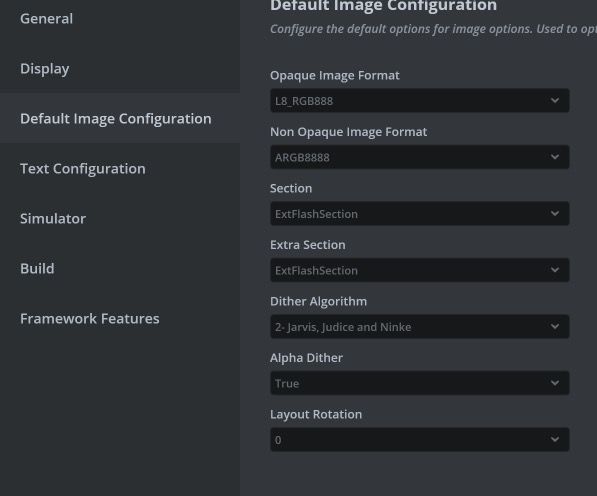Open the Opaque Image Format dropdown showing L8_RGB888
The height and width of the screenshot is (496, 597).
(x=420, y=100)
